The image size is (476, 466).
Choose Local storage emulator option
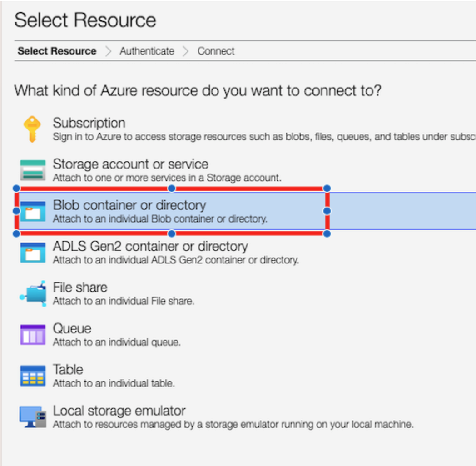pos(245,417)
